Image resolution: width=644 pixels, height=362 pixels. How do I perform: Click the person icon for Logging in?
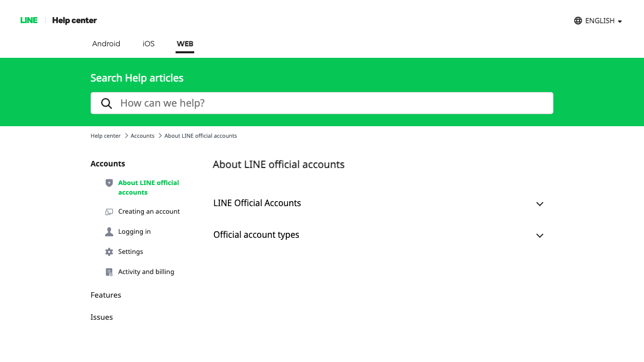109,232
